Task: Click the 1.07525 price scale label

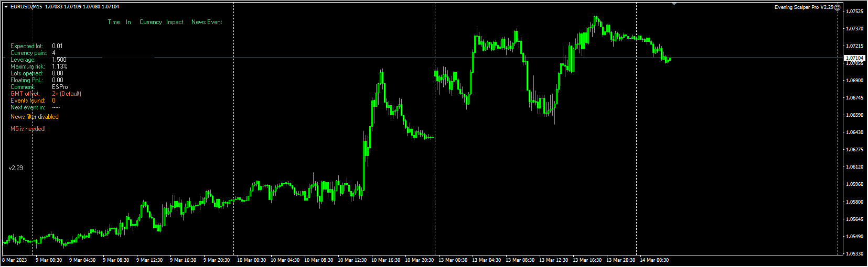Action: (855, 12)
